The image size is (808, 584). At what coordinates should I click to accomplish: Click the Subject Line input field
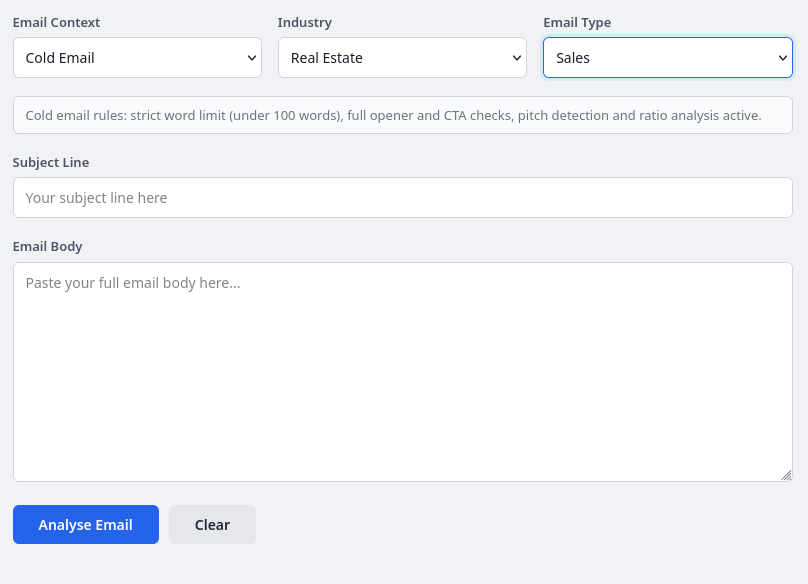click(x=402, y=197)
